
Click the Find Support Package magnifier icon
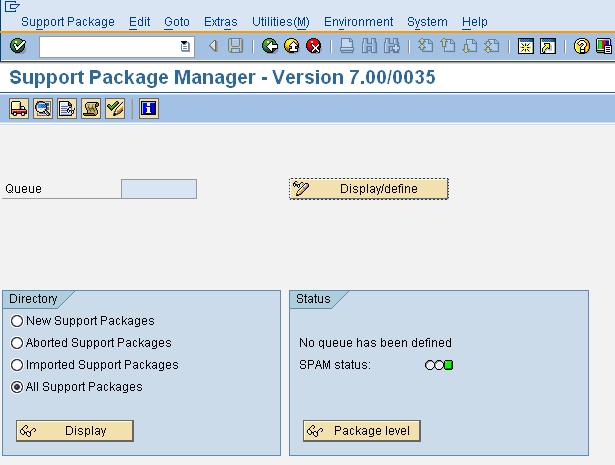pyautogui.click(x=43, y=108)
